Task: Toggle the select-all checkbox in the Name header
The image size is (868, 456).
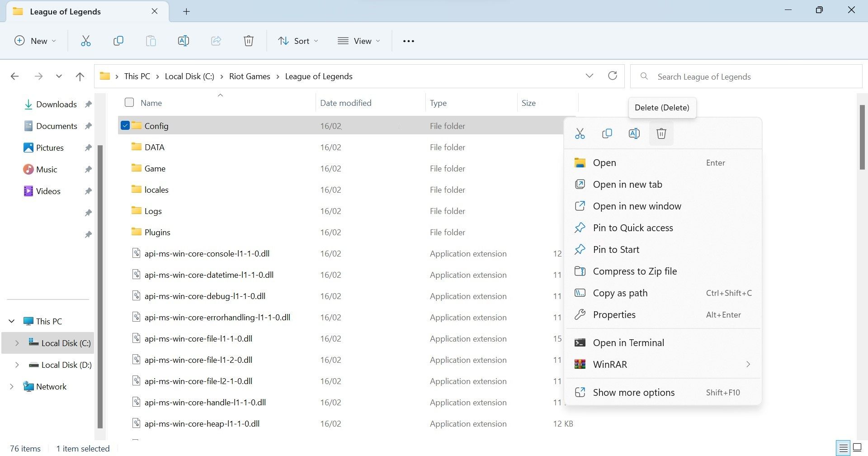Action: (x=129, y=102)
